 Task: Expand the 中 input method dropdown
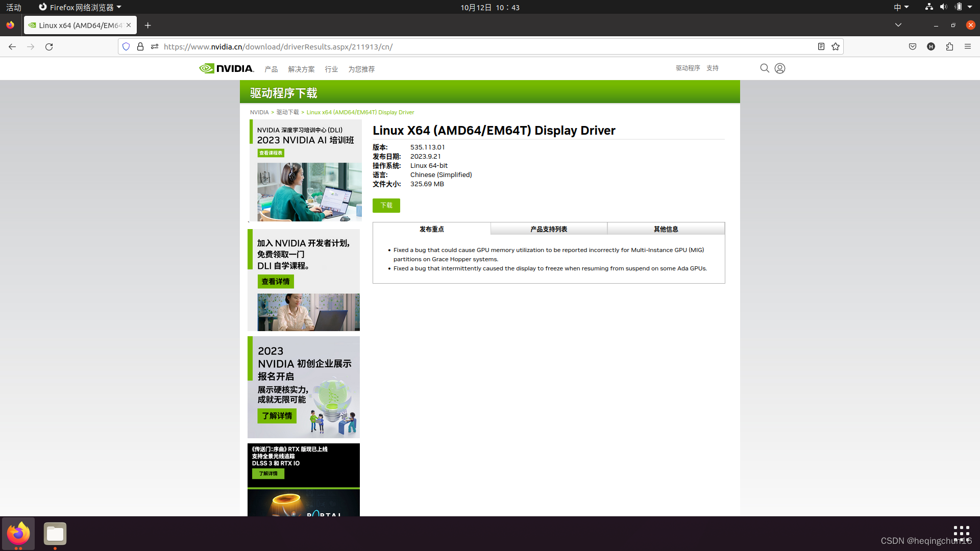(x=901, y=7)
